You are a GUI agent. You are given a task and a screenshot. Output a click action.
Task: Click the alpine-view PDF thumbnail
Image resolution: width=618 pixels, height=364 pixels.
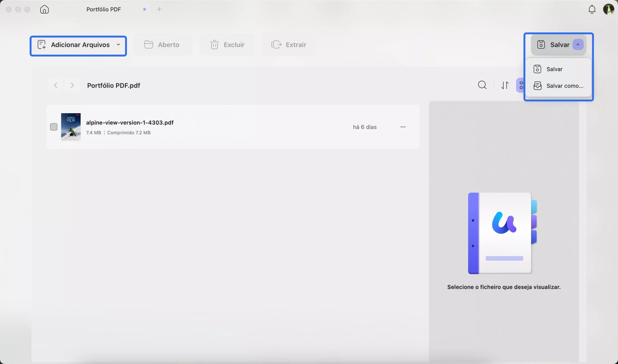71,127
